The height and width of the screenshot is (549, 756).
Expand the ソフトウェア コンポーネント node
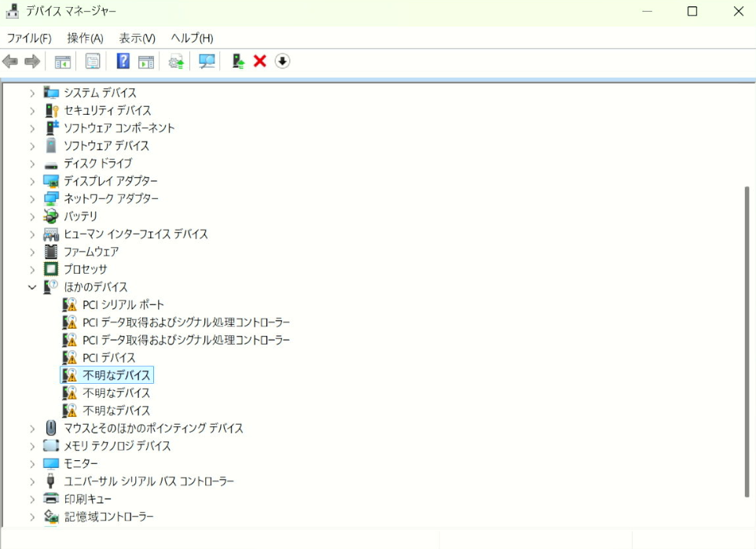click(x=31, y=128)
